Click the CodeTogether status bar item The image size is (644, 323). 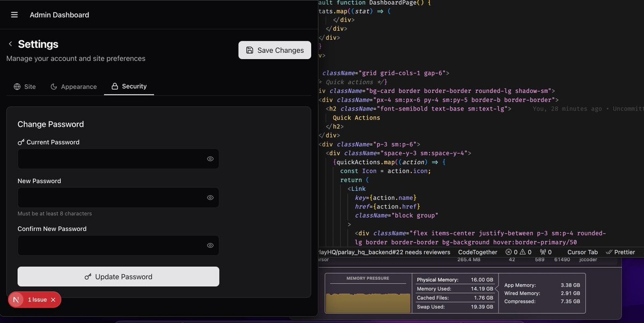tap(478, 252)
